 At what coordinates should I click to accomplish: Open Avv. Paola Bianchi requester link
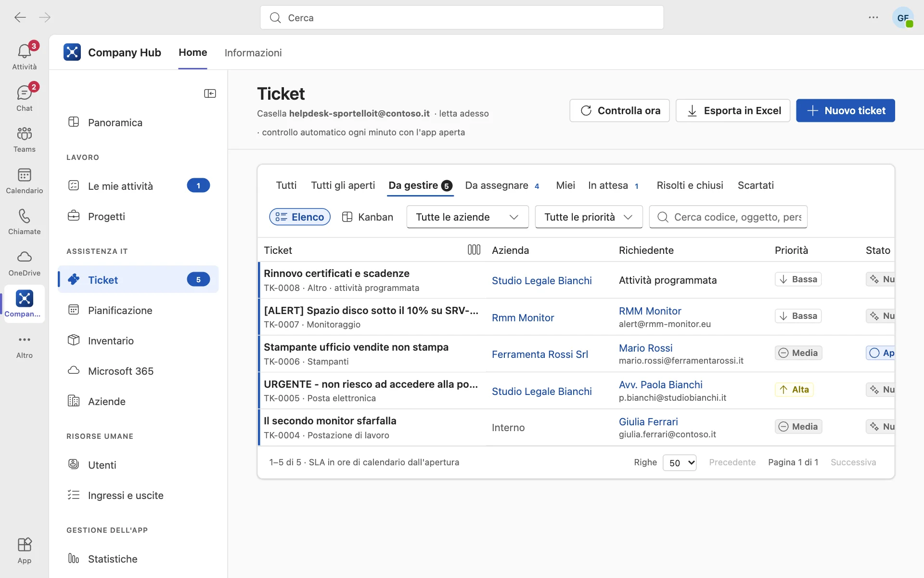click(x=660, y=384)
